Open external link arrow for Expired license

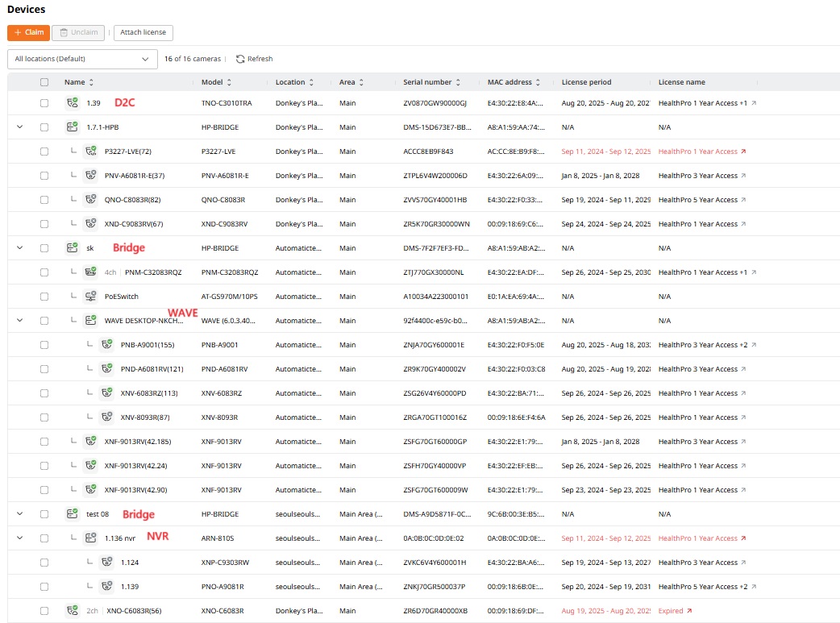[x=688, y=611]
